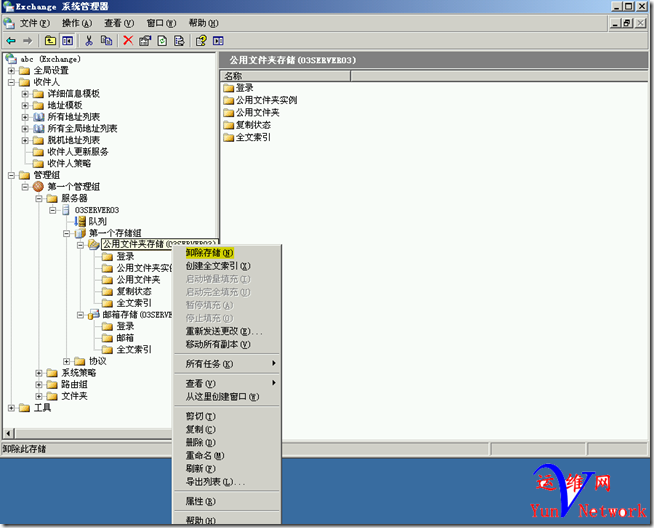The width and height of the screenshot is (654, 528).
Task: Click the last toolbar icon after Help
Action: click(218, 40)
